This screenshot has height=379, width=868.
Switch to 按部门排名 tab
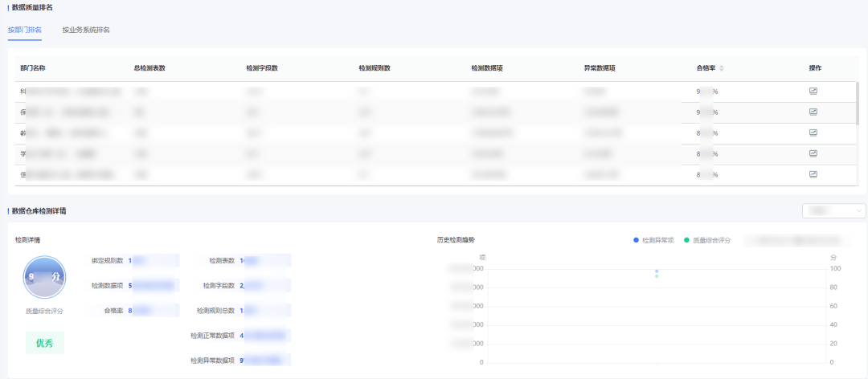pos(25,30)
